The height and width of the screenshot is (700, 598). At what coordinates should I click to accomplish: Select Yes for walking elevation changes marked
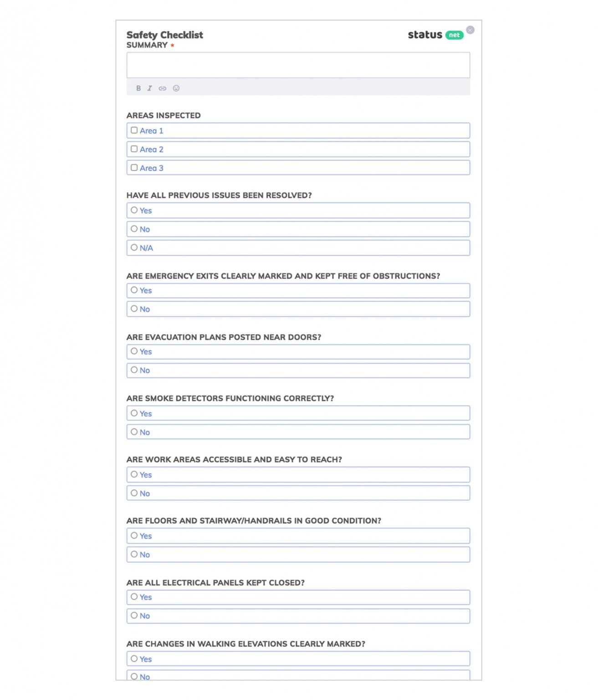click(x=134, y=659)
